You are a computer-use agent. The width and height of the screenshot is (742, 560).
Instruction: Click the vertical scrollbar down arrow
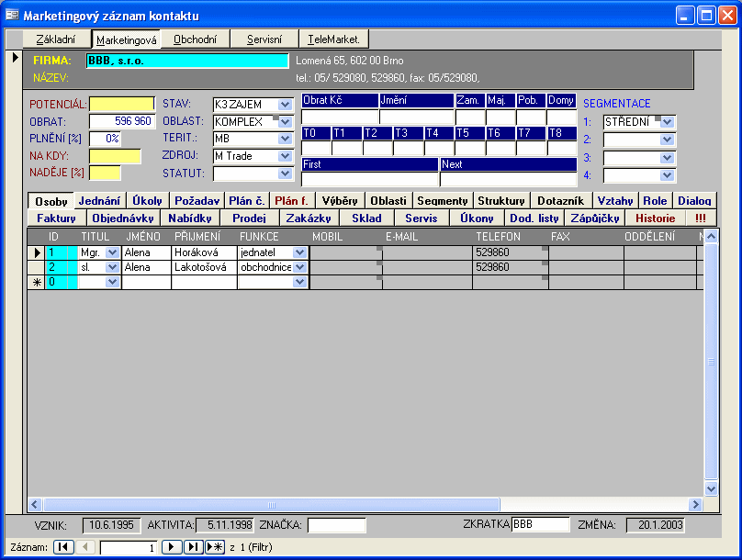pyautogui.click(x=712, y=488)
